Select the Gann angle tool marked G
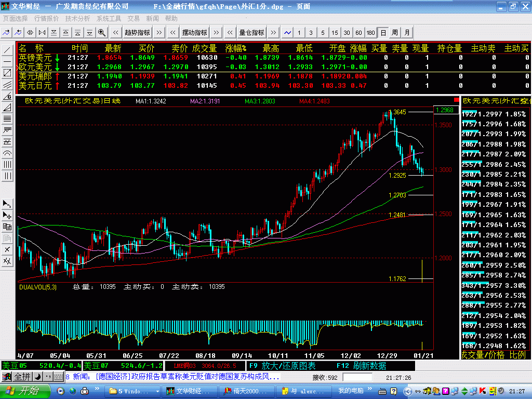 [7, 96]
